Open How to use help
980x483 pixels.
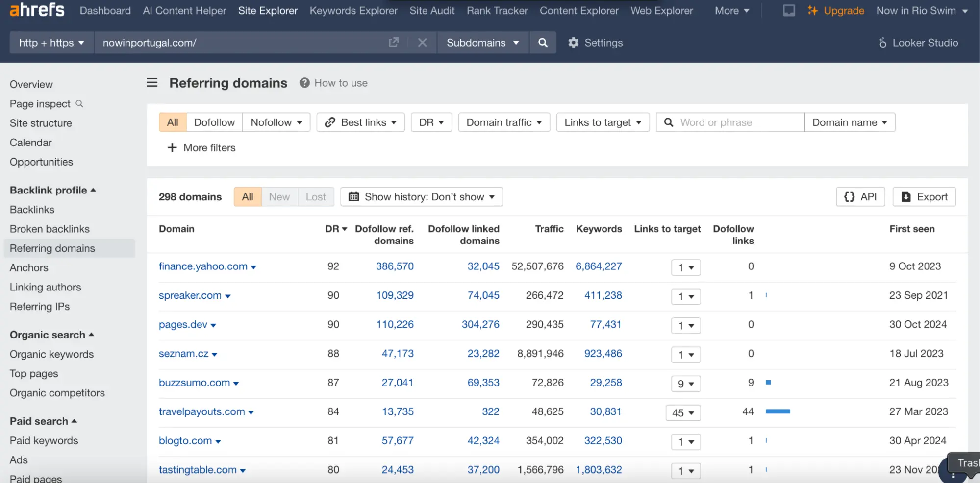coord(333,83)
